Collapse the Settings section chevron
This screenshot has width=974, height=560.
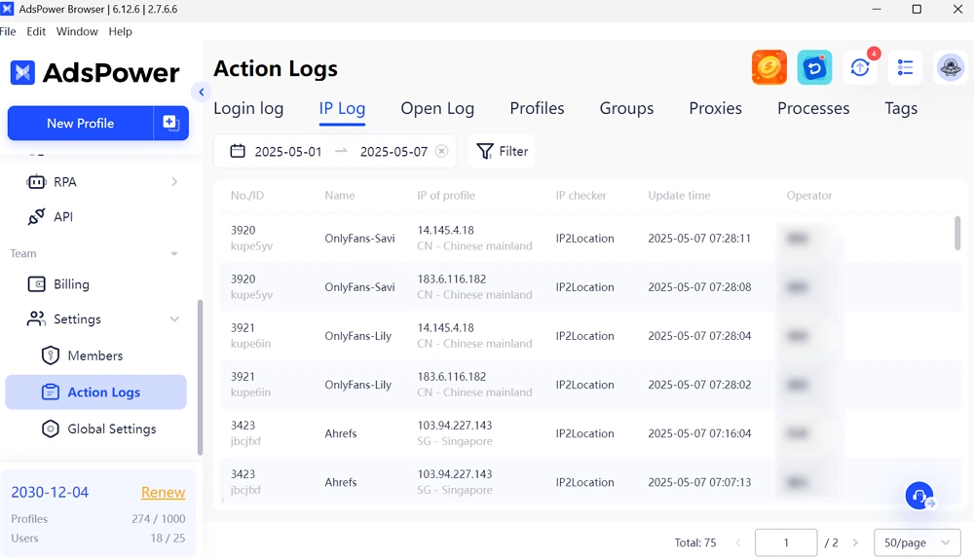[x=174, y=319]
